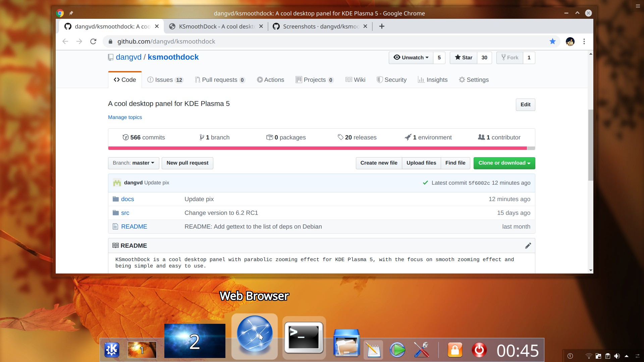Edit README with the pencil icon

(x=528, y=246)
